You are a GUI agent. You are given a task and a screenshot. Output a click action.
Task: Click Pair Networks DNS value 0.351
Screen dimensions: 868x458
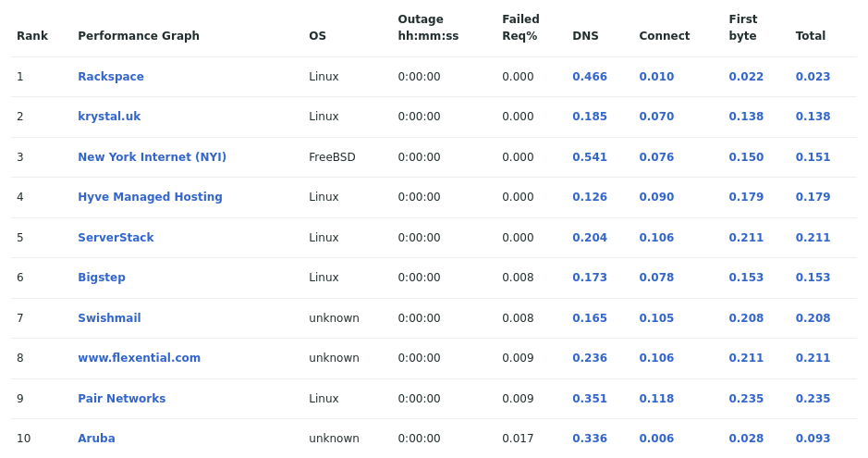click(590, 398)
